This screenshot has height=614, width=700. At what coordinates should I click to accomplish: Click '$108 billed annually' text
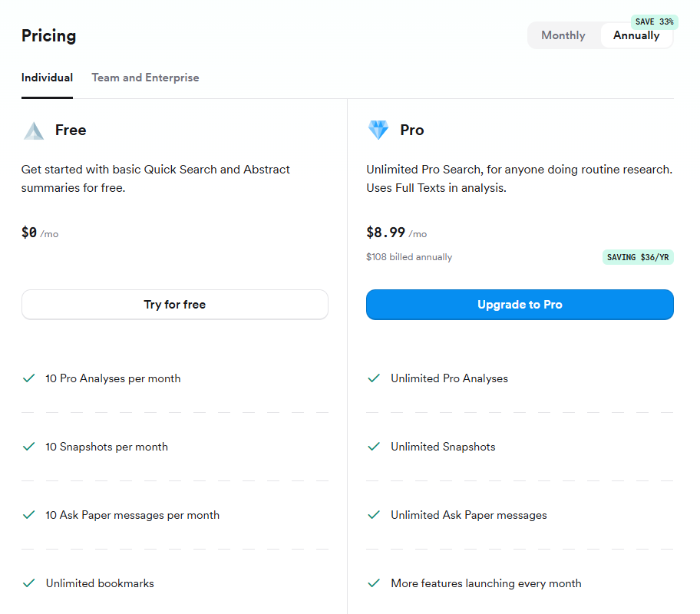409,257
